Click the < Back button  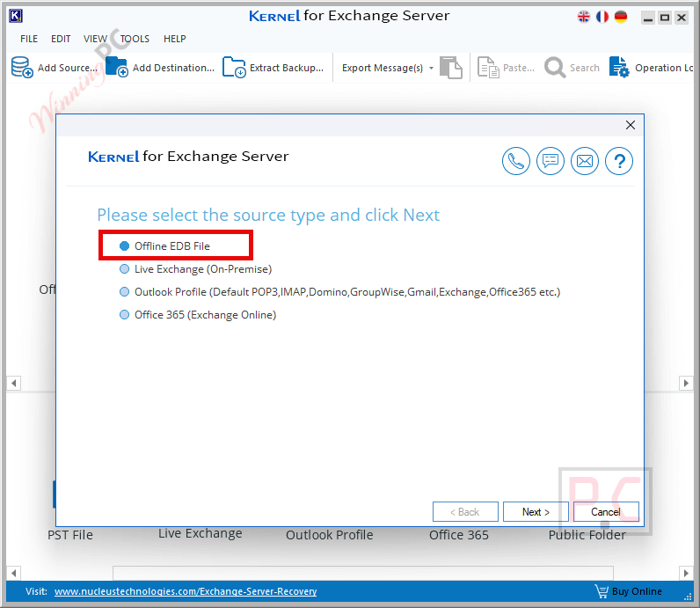pos(465,511)
